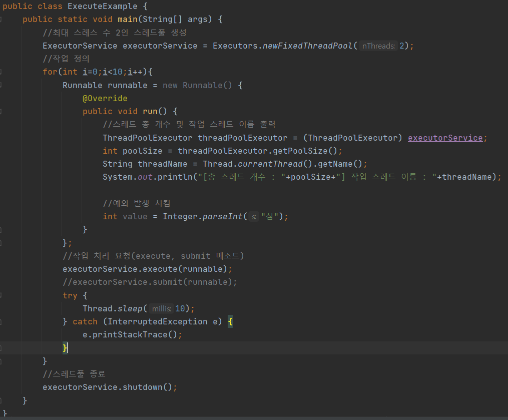This screenshot has width=508, height=420.
Task: Click the println method call
Action: point(175,177)
